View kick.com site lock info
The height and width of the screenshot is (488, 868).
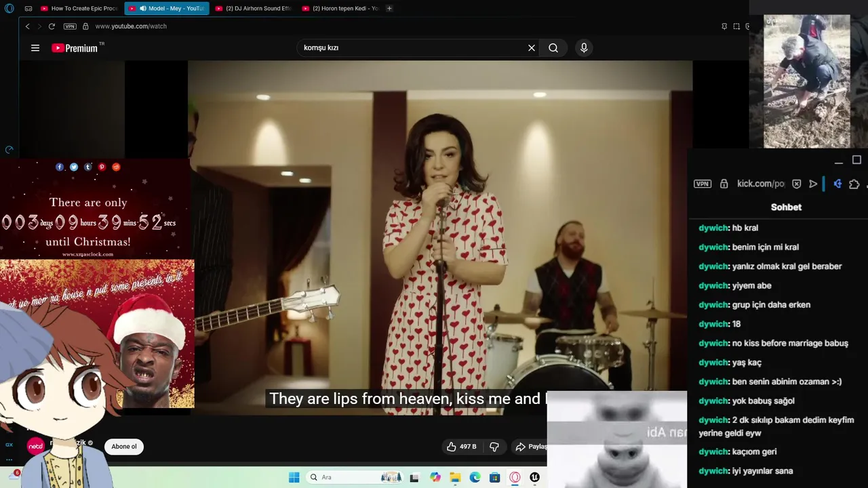point(724,184)
